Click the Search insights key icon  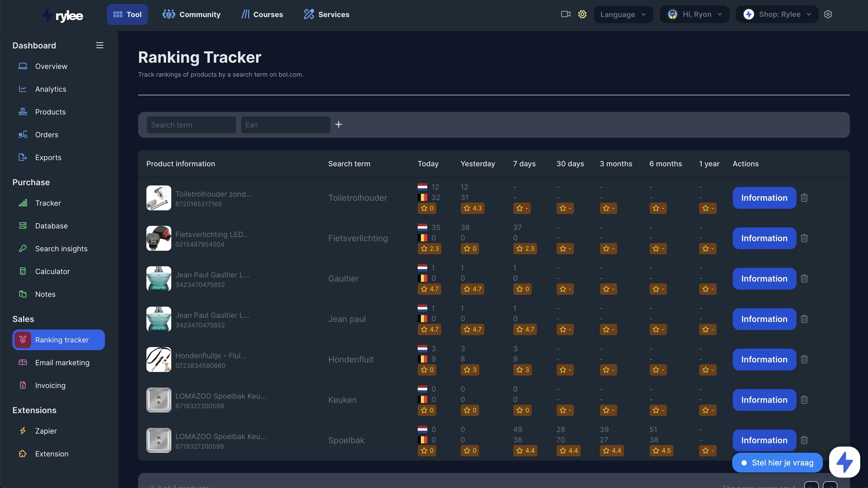pyautogui.click(x=23, y=249)
